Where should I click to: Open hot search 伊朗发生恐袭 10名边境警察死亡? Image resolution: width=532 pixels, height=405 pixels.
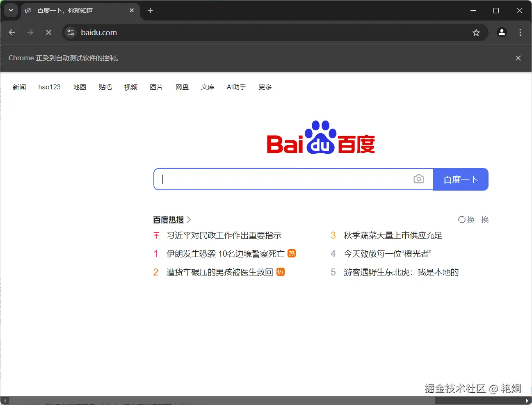click(226, 254)
